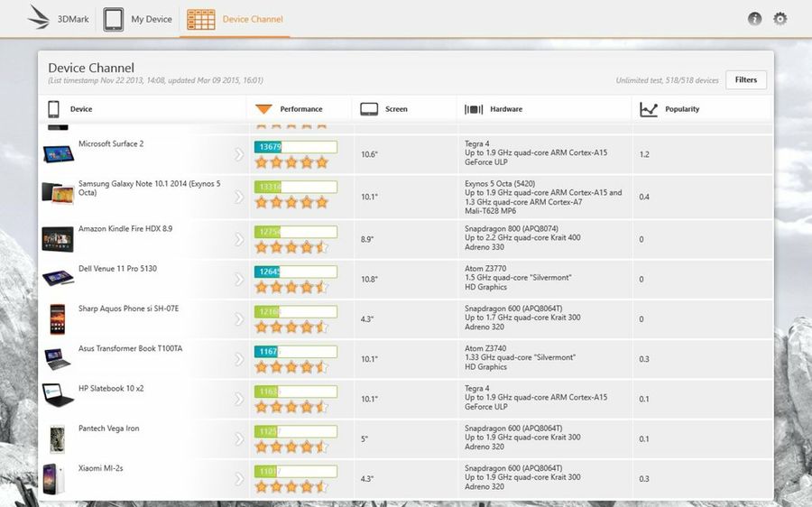This screenshot has height=507, width=812.
Task: Click the Screen column monitor icon
Action: click(368, 109)
